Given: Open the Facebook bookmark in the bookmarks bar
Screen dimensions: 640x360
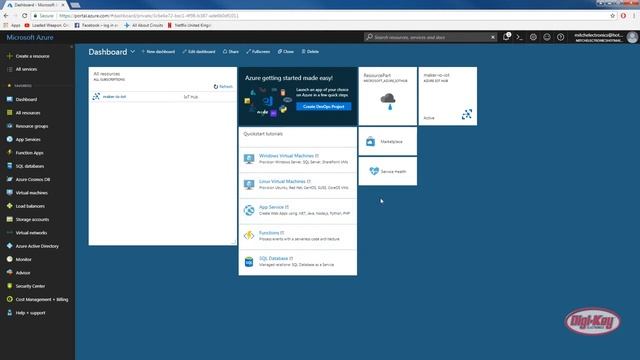Looking at the screenshot, I should click(96, 25).
